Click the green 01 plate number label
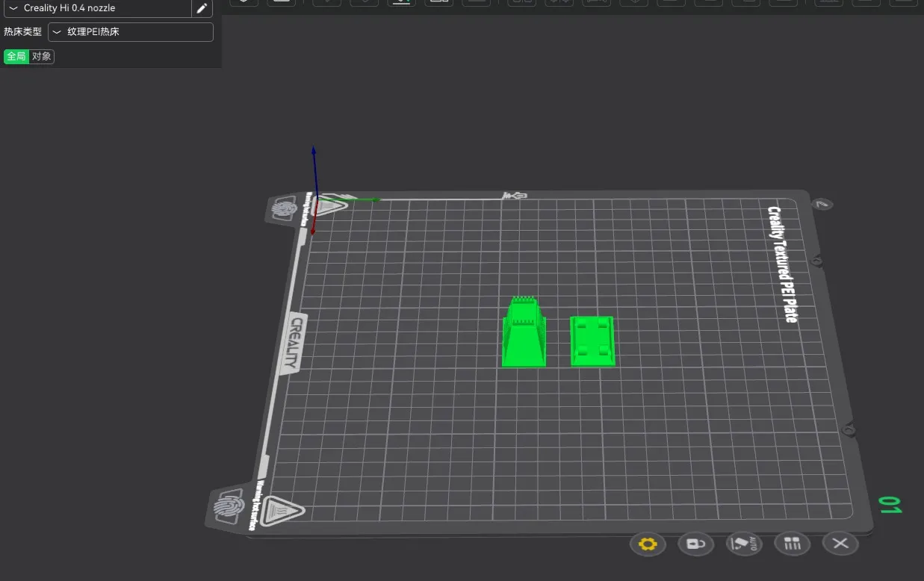Screen dimensions: 924x581 click(x=890, y=505)
